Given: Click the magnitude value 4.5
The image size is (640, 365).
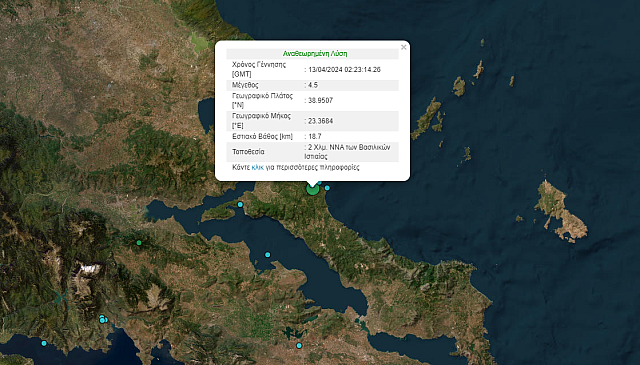Looking at the screenshot, I should point(313,85).
